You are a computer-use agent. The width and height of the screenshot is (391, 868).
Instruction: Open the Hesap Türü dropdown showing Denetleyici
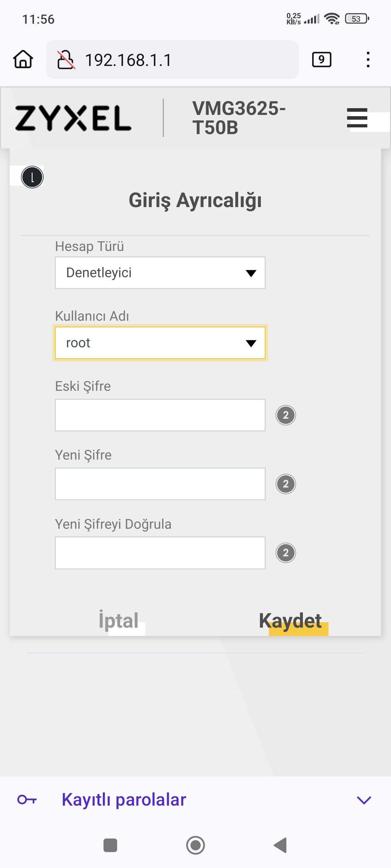click(160, 273)
